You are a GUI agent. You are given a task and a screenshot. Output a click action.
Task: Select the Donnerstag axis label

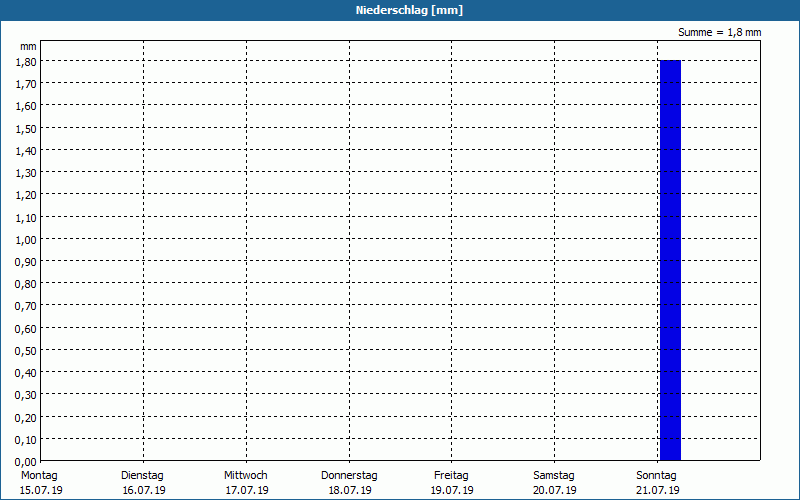point(349,475)
